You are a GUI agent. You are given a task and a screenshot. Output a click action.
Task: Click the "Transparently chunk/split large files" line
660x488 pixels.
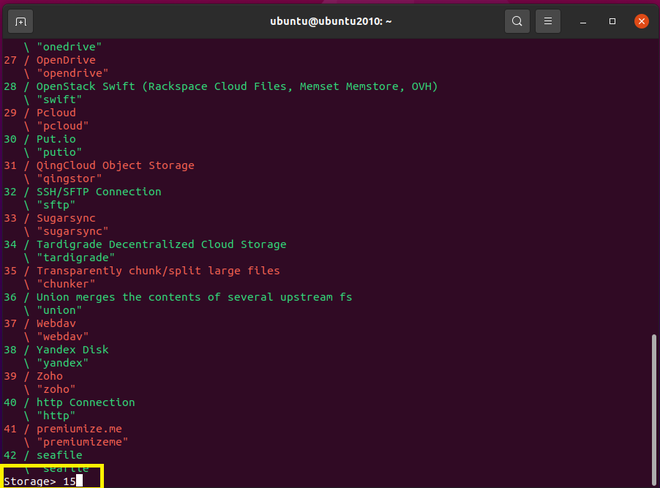click(x=158, y=271)
